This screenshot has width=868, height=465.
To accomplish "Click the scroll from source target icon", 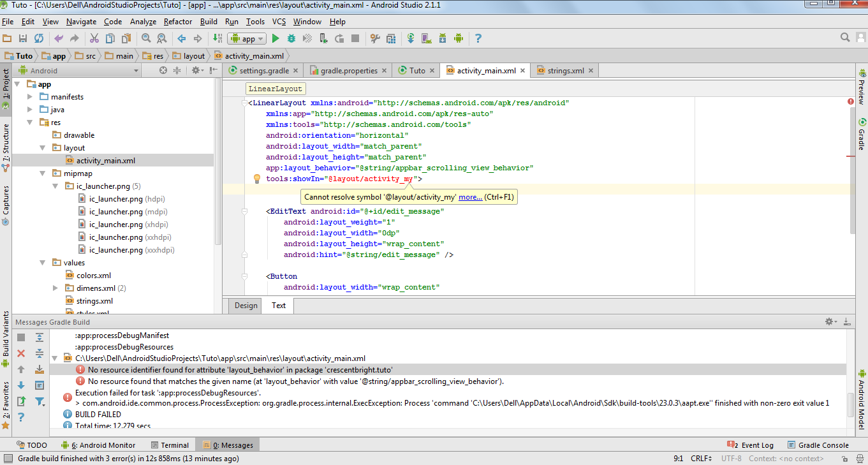I will point(163,71).
